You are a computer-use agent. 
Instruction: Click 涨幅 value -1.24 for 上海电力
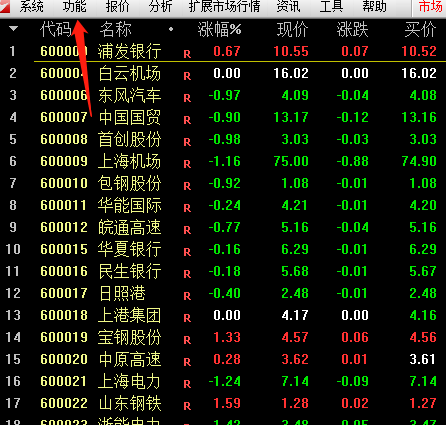(x=225, y=381)
